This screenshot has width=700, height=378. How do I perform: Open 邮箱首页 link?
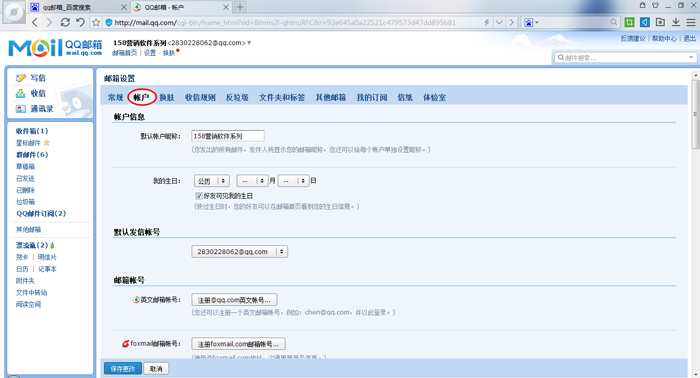pos(125,53)
